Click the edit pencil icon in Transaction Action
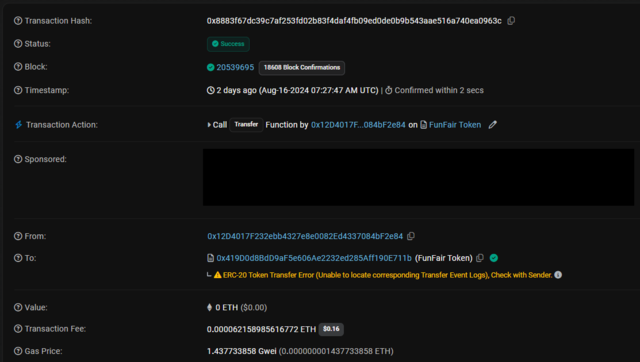Screen dimensions: 640x362 pos(493,125)
